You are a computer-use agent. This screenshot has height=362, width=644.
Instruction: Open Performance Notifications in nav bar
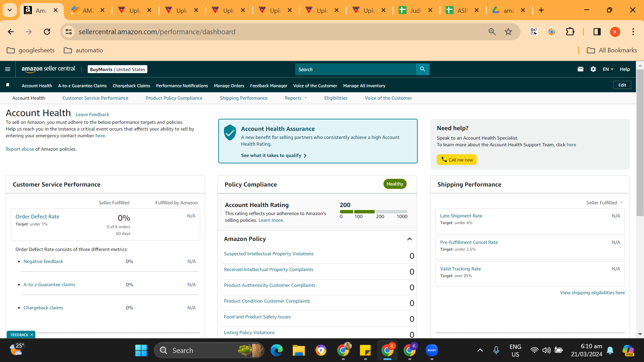[182, 86]
